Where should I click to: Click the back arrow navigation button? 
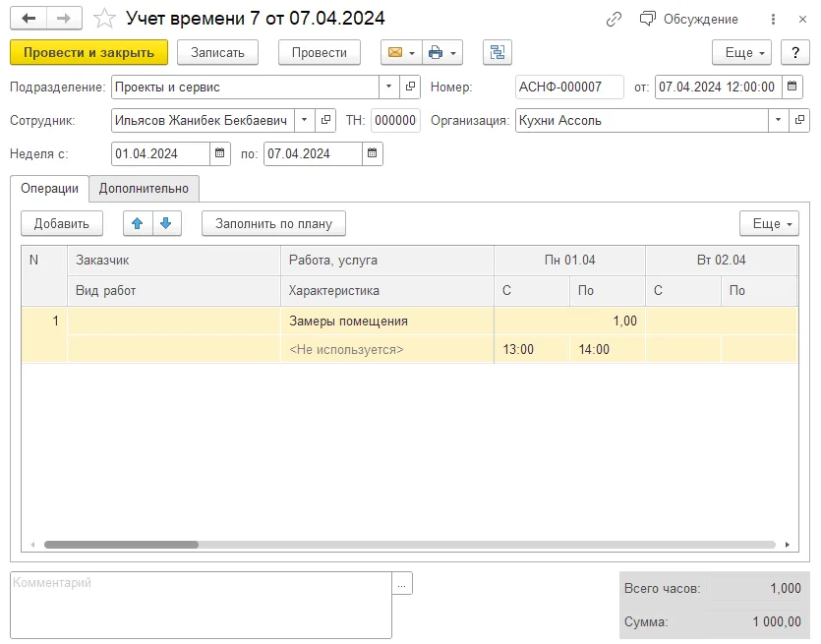29,19
